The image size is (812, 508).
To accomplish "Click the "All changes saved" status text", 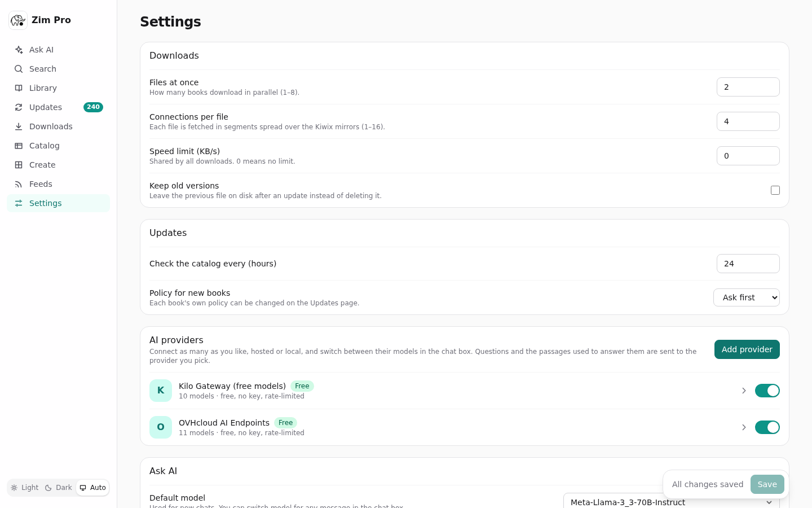I will tap(708, 484).
